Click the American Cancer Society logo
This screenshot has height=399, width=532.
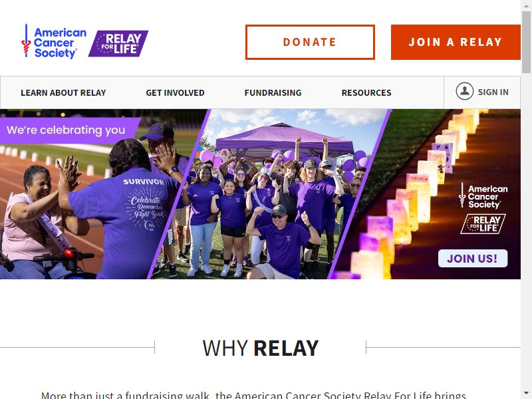point(54,42)
